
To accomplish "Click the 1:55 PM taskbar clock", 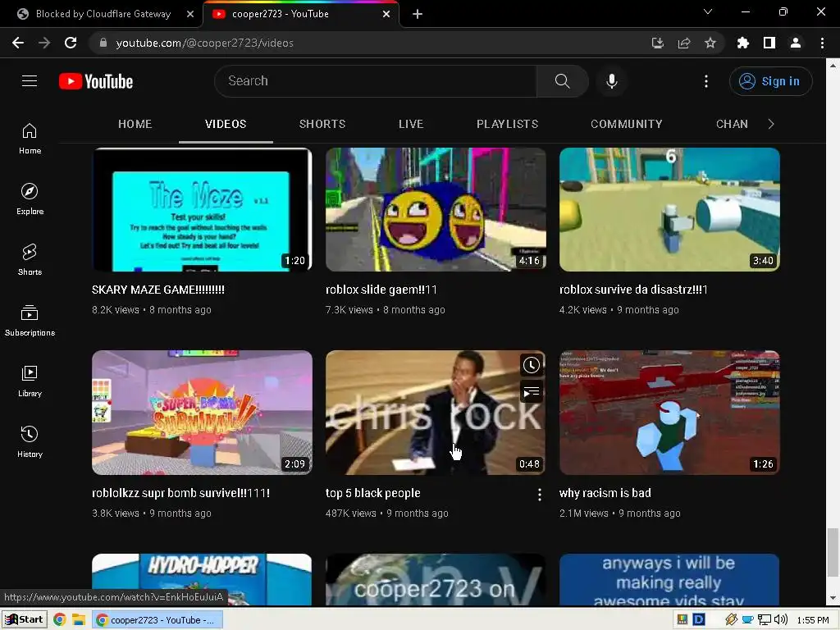I will pos(813,620).
